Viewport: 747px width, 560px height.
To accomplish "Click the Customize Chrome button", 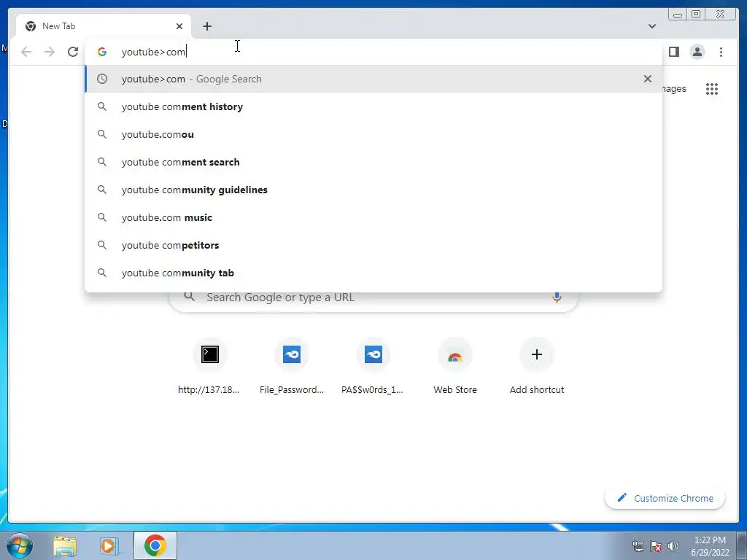I will pyautogui.click(x=665, y=498).
